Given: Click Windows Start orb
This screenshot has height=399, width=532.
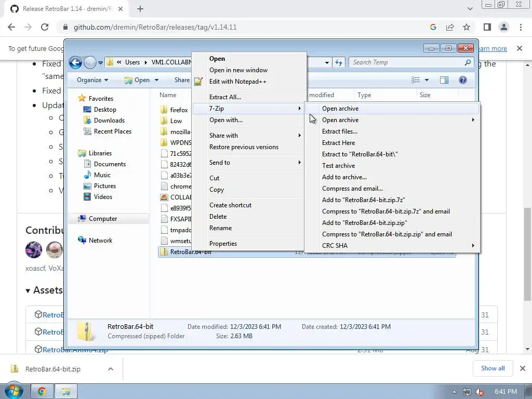Looking at the screenshot, I should [x=14, y=391].
